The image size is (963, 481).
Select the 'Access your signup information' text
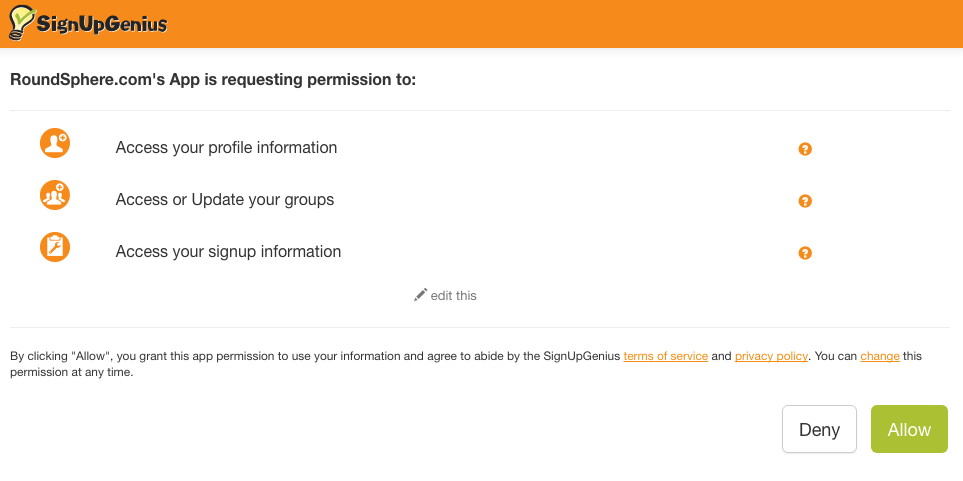coord(228,252)
